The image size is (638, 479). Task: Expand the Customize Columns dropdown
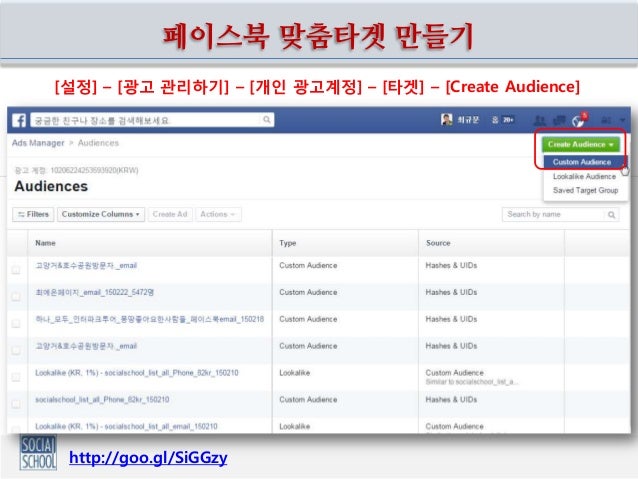pyautogui.click(x=101, y=214)
